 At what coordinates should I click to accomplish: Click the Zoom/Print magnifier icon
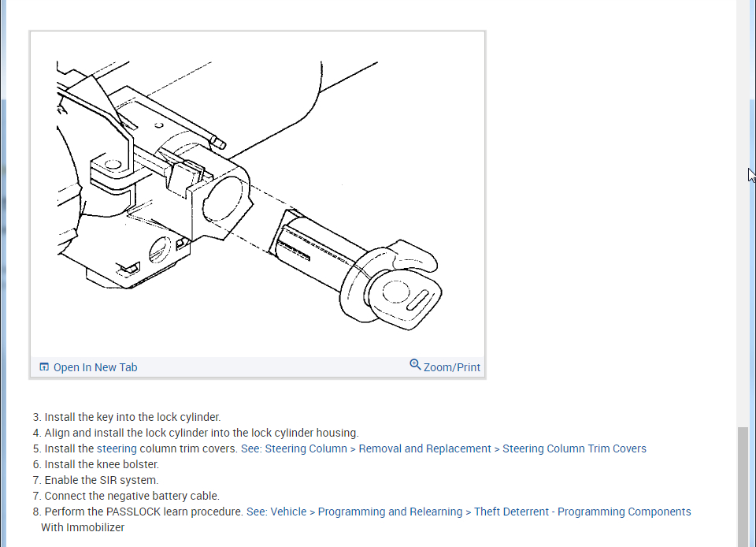click(415, 365)
